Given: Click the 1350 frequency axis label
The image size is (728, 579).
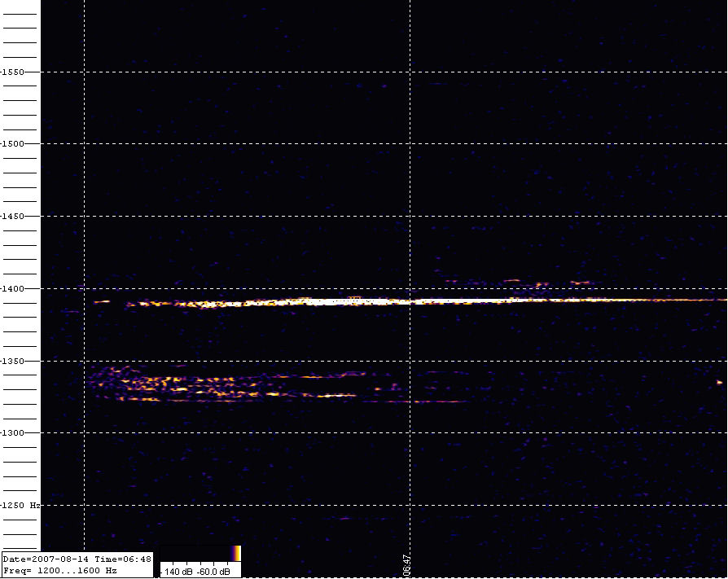Looking at the screenshot, I should (13, 362).
